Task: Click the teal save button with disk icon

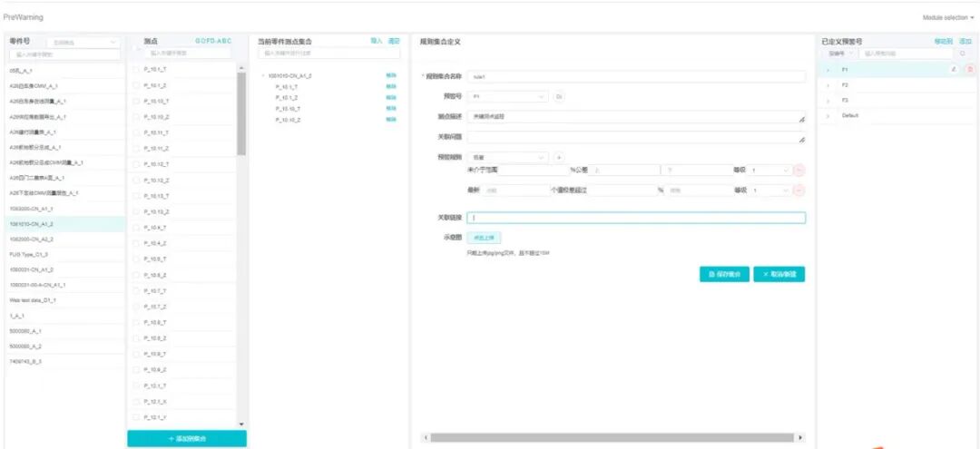Action: pyautogui.click(x=724, y=275)
